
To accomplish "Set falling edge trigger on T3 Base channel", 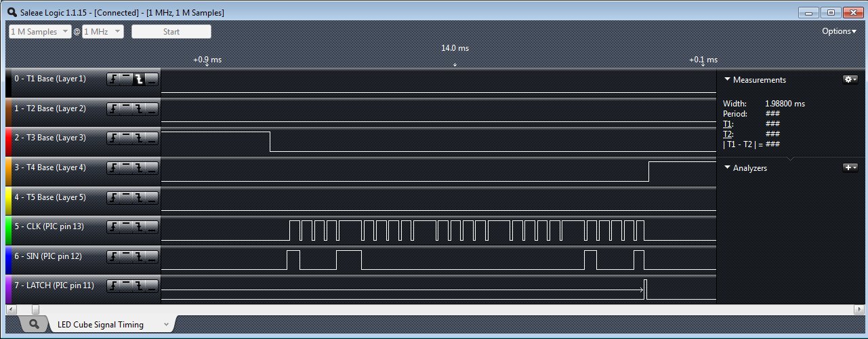I will pos(139,138).
